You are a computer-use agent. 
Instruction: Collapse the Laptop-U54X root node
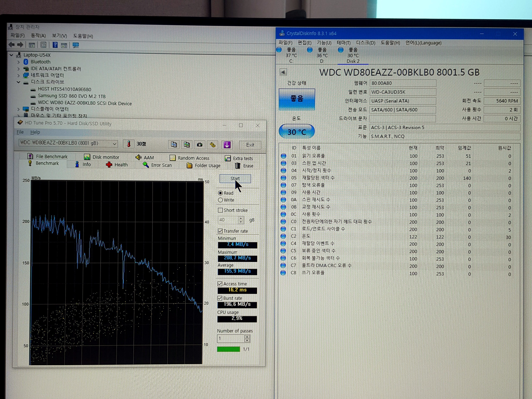pos(11,55)
